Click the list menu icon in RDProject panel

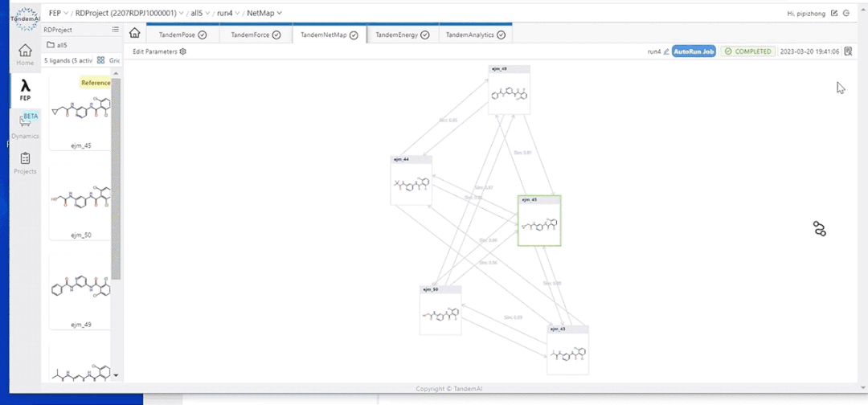point(115,30)
